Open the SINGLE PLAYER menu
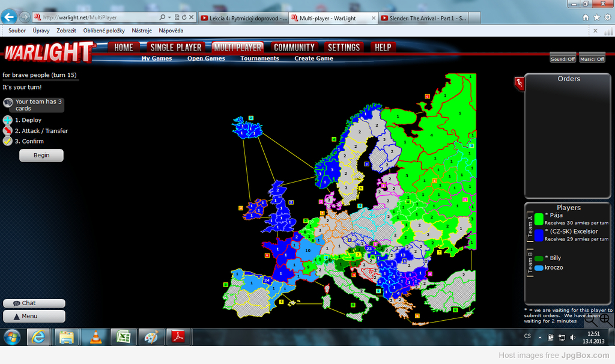Viewport: 615px width, 364px height. tap(175, 47)
